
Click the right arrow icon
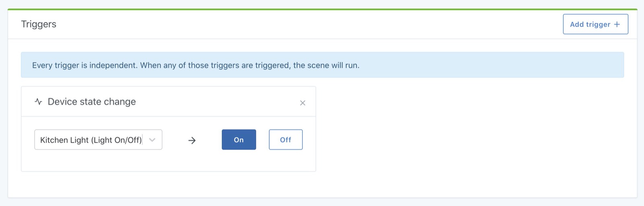point(192,140)
